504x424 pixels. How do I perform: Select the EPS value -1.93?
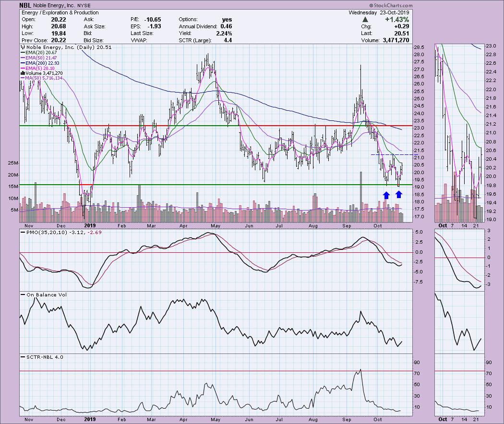tap(154, 26)
